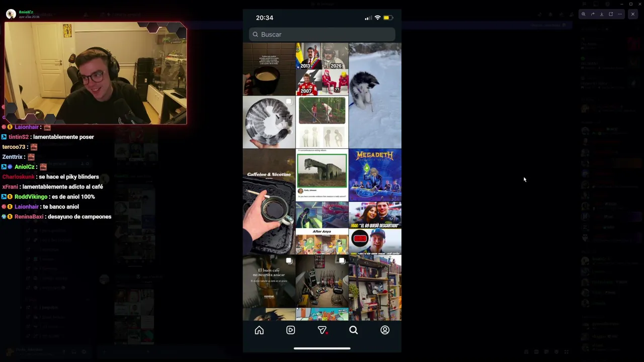Click username Zenttrix in chat
Viewport: 644px width, 362px height.
(x=13, y=157)
